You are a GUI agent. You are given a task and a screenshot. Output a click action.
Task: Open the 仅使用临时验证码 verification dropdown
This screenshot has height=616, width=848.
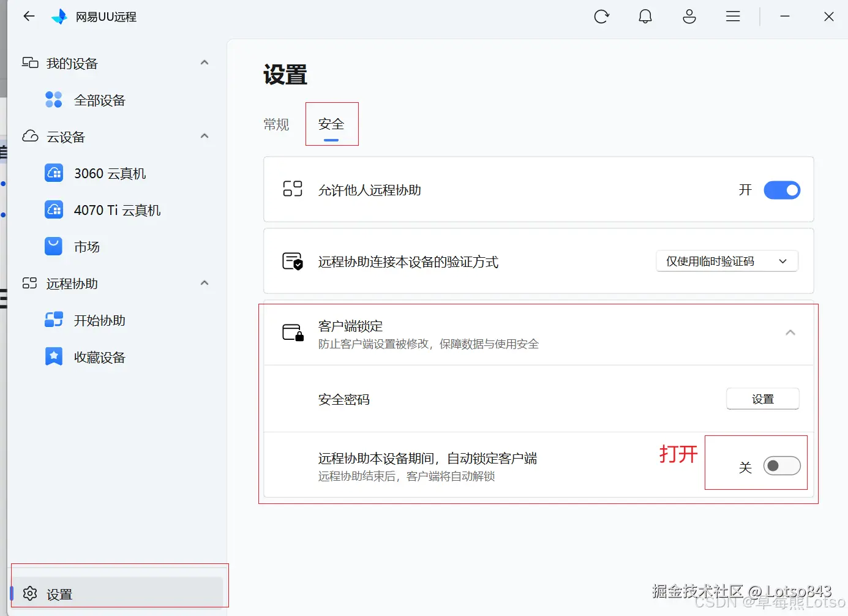coord(726,261)
